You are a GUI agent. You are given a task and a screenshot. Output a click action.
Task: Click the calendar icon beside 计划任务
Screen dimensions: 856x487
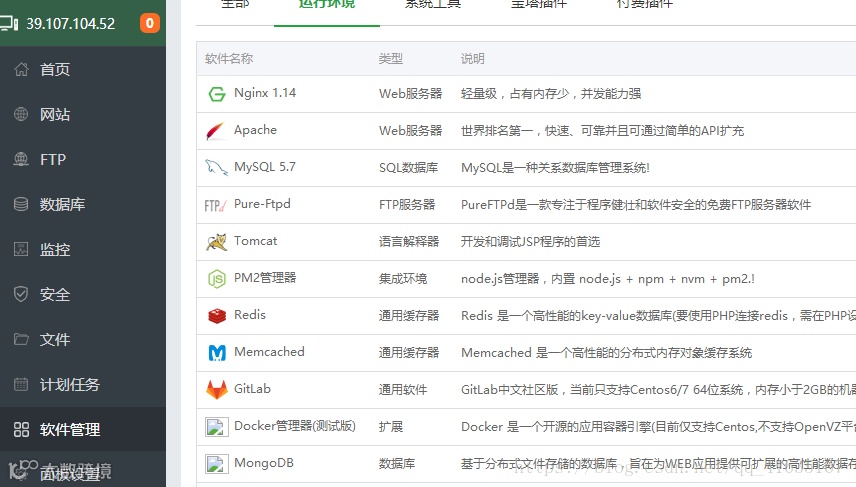21,384
